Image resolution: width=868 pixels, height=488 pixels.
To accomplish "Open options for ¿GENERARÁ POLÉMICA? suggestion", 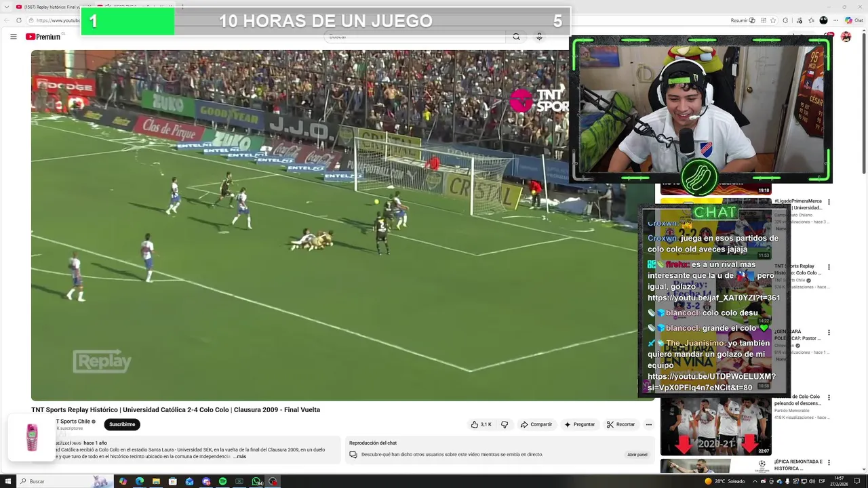I will [829, 333].
